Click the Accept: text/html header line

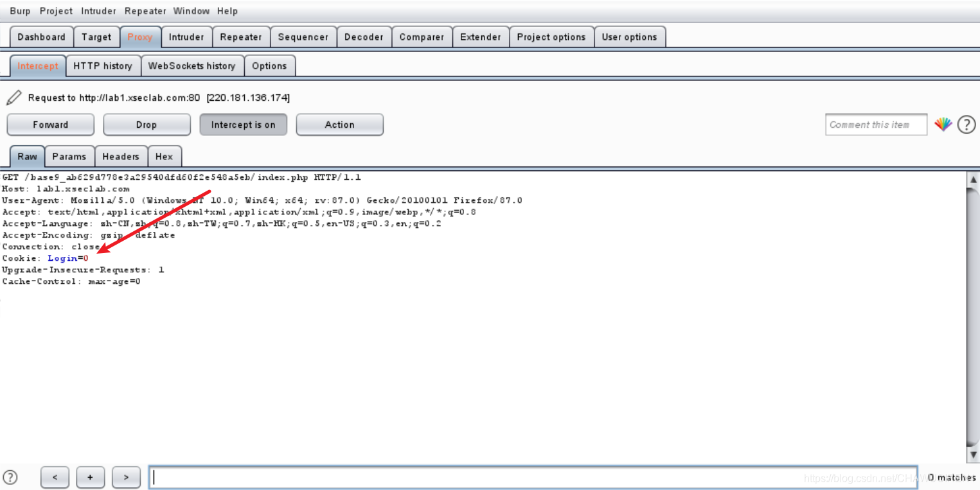click(239, 212)
